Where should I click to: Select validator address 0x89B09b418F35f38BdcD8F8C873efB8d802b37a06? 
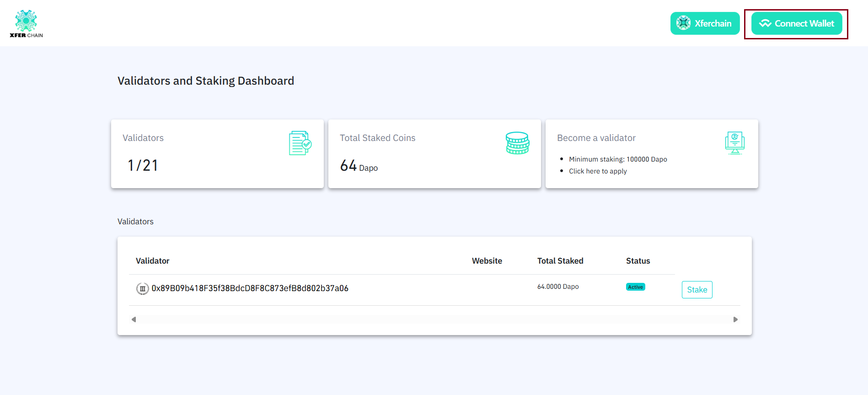click(x=250, y=288)
